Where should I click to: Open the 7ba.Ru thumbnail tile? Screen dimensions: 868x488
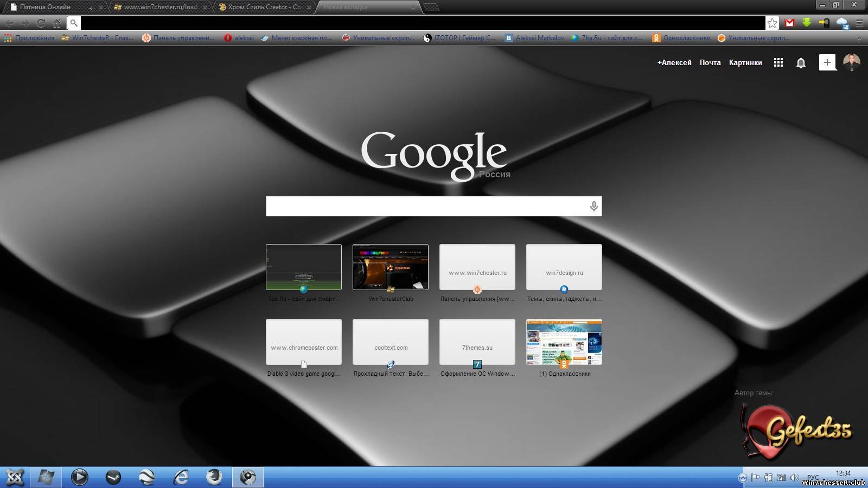[304, 267]
